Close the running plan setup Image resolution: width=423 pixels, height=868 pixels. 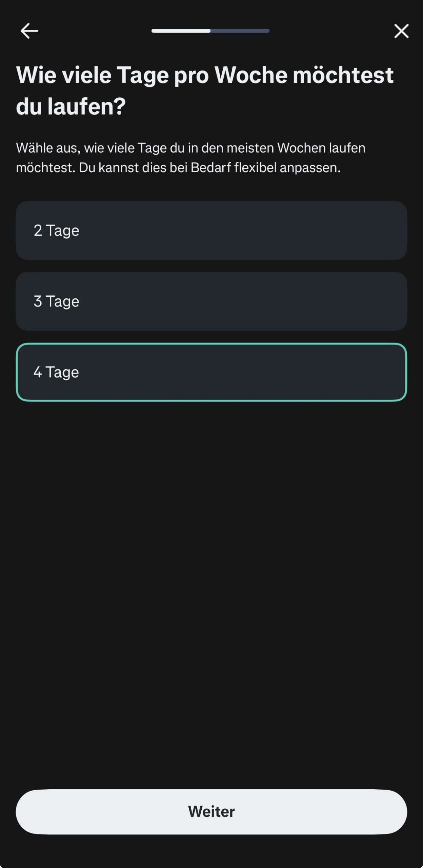[401, 31]
